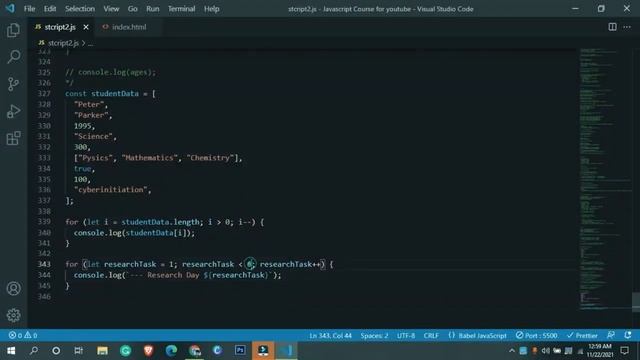Click the word studentData on line 327
Image resolution: width=640 pixels, height=360 pixels.
(x=115, y=93)
